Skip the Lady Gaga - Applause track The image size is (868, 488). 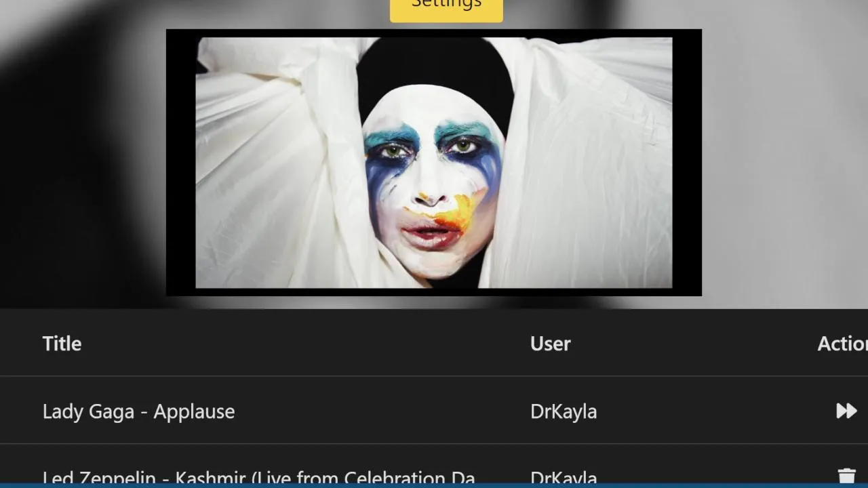tap(846, 411)
